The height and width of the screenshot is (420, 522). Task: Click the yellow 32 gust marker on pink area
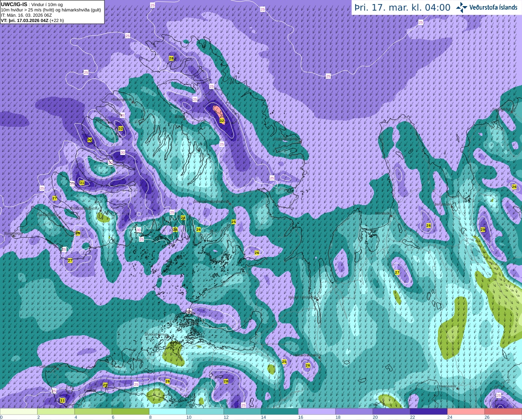[222, 121]
